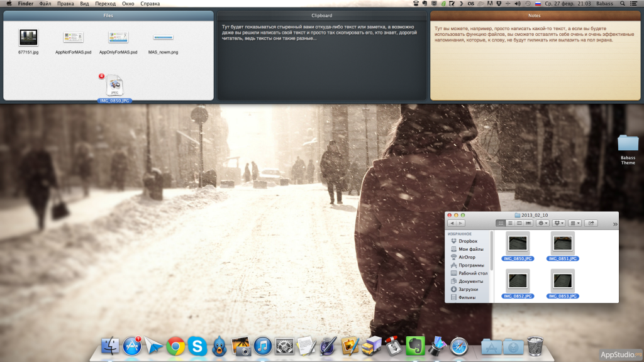
Task: Select Загрузки in the Finder sidebar
Action: [468, 289]
